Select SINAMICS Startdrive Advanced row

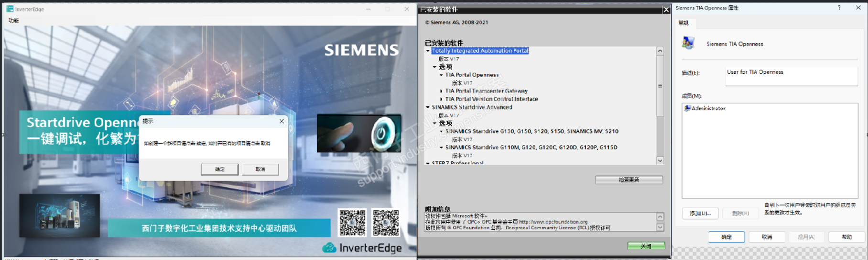click(472, 107)
